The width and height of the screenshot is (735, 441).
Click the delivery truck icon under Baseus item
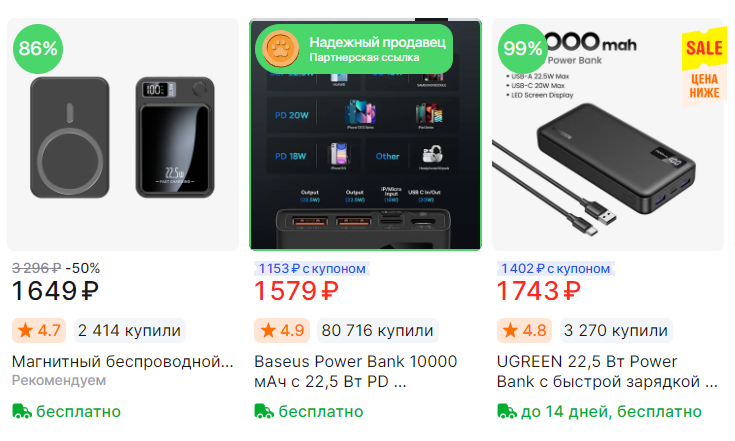pos(264,411)
